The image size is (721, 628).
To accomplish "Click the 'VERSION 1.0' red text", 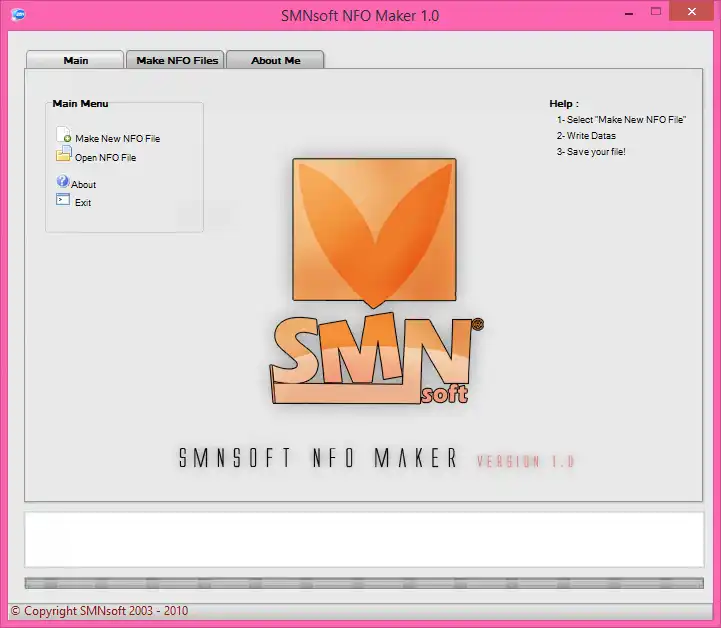I will 526,461.
